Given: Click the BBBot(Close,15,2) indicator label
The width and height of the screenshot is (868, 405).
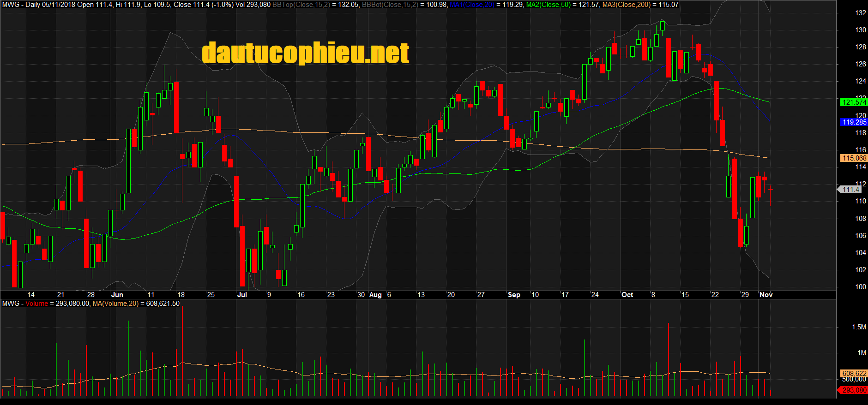Looking at the screenshot, I should click(x=390, y=5).
